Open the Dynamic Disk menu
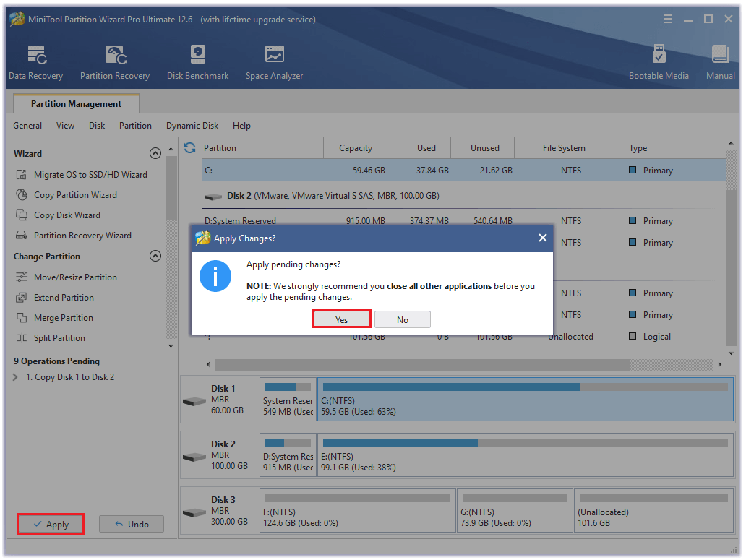 pos(192,126)
